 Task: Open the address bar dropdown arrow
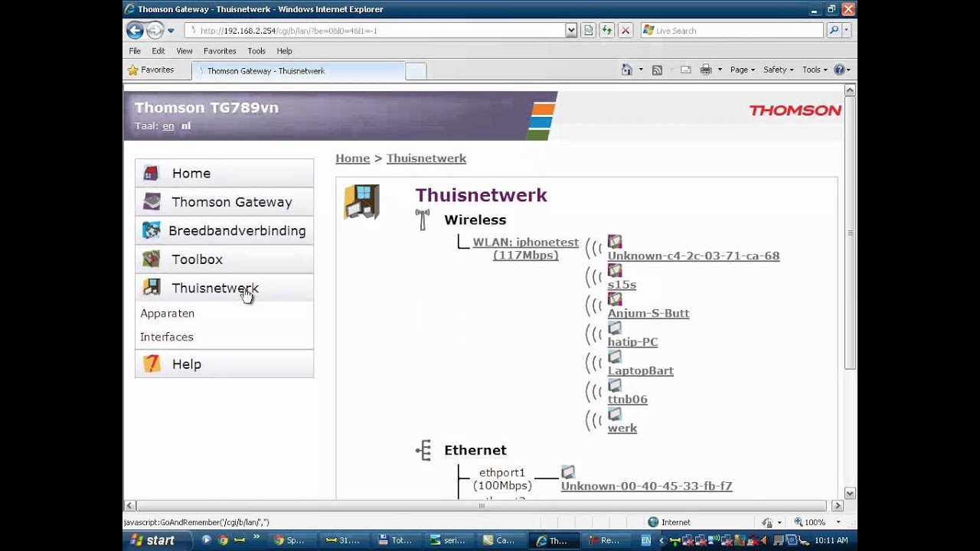(x=571, y=31)
